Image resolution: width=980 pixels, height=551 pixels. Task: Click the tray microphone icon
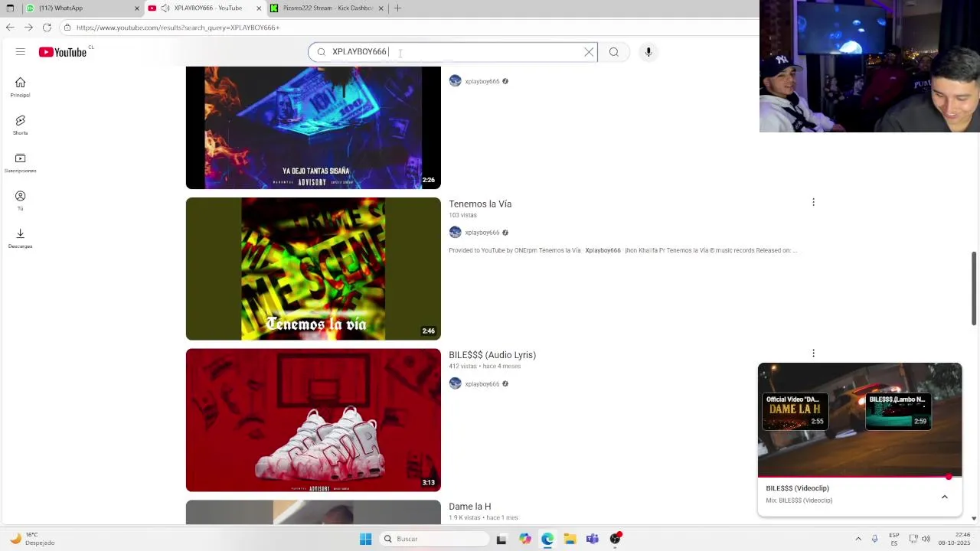pyautogui.click(x=876, y=539)
